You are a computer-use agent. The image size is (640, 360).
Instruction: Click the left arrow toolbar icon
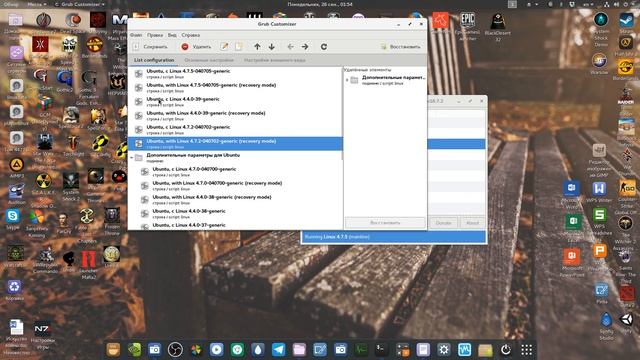coord(290,47)
